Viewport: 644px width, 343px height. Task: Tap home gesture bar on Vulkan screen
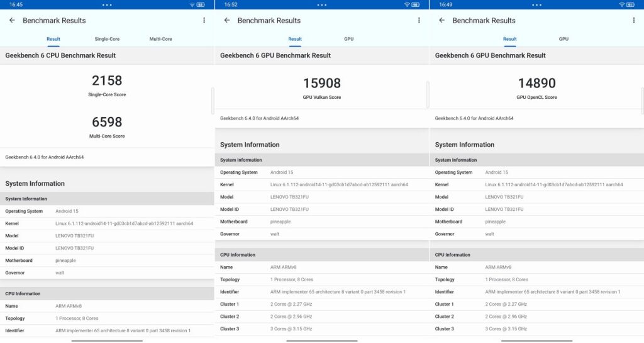pos(322,340)
